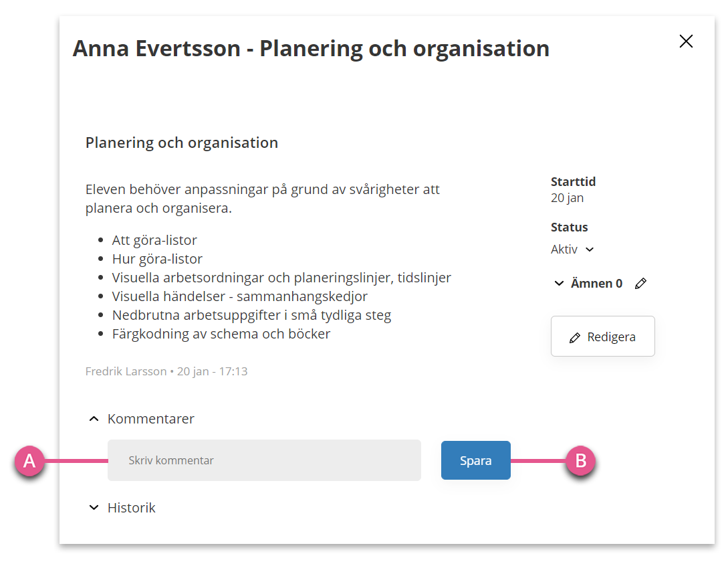Click the Kommentarer section label
This screenshot has height=568, width=728.
tap(151, 419)
